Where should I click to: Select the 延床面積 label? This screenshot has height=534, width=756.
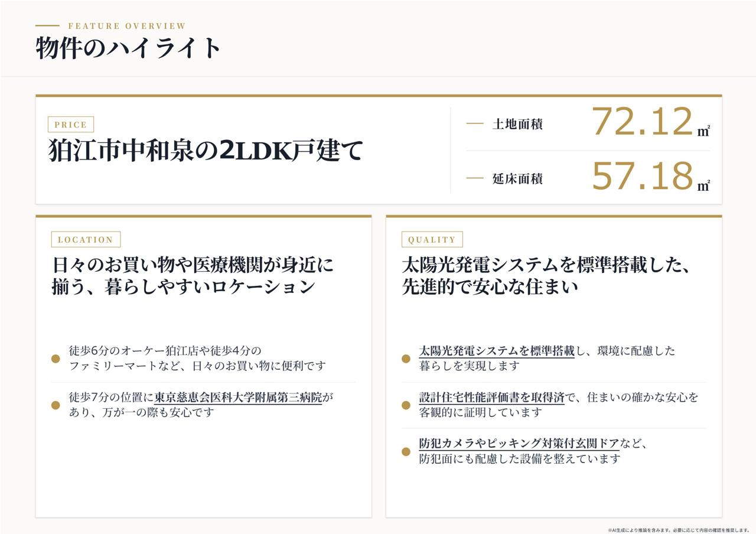click(517, 178)
